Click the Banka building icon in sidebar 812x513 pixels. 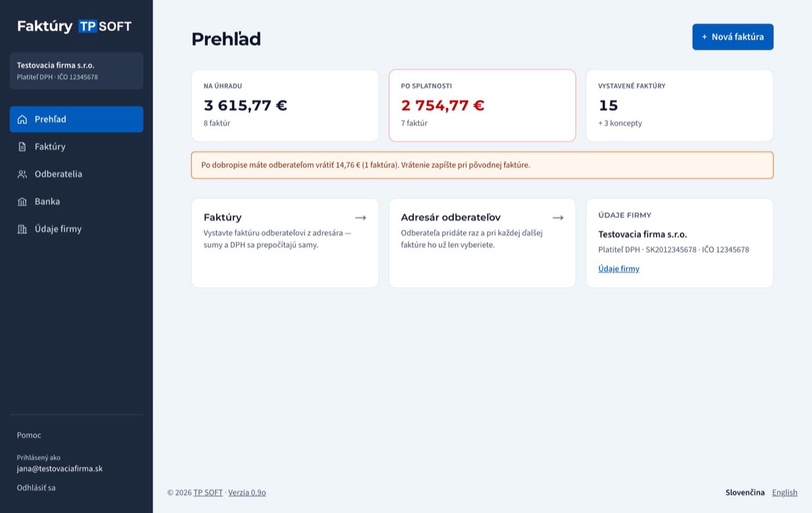[22, 201]
